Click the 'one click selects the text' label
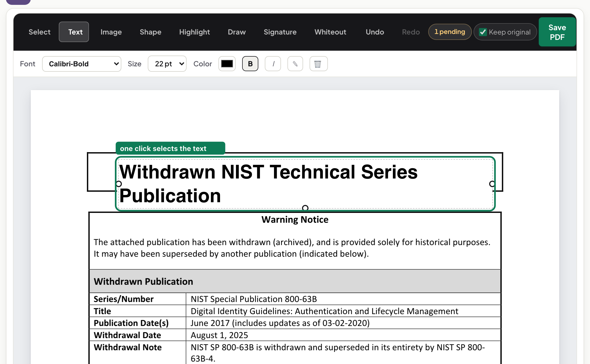This screenshot has width=590, height=364. [x=170, y=148]
